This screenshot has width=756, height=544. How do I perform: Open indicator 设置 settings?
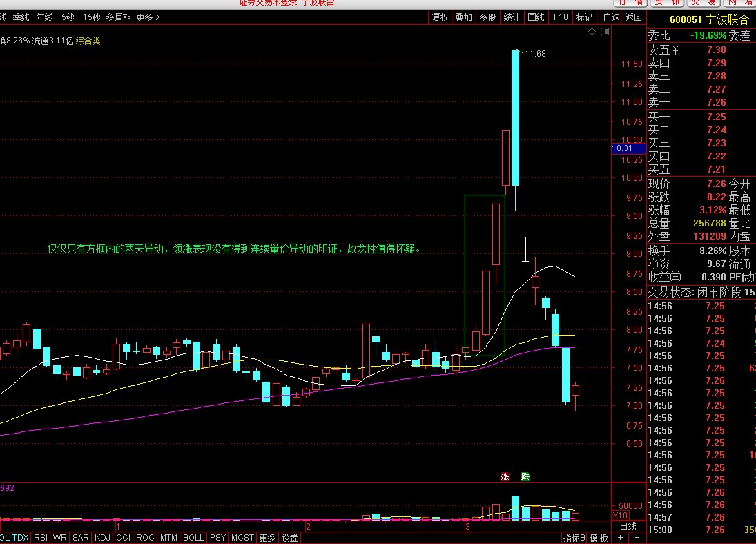click(289, 538)
